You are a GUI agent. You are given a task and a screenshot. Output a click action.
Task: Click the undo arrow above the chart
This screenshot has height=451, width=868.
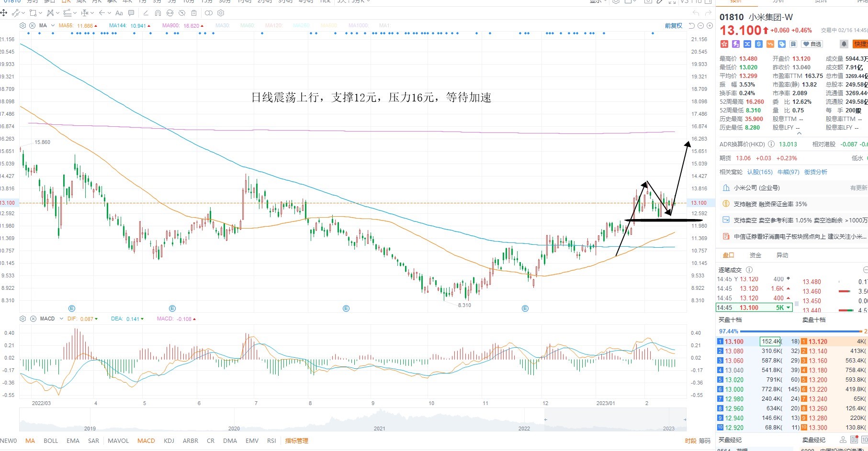pyautogui.click(x=696, y=13)
